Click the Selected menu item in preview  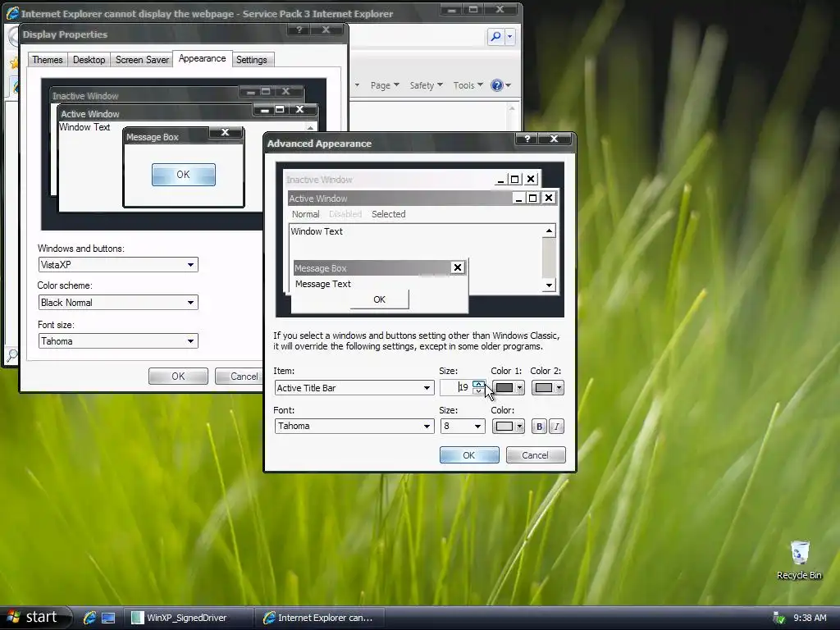pyautogui.click(x=388, y=214)
